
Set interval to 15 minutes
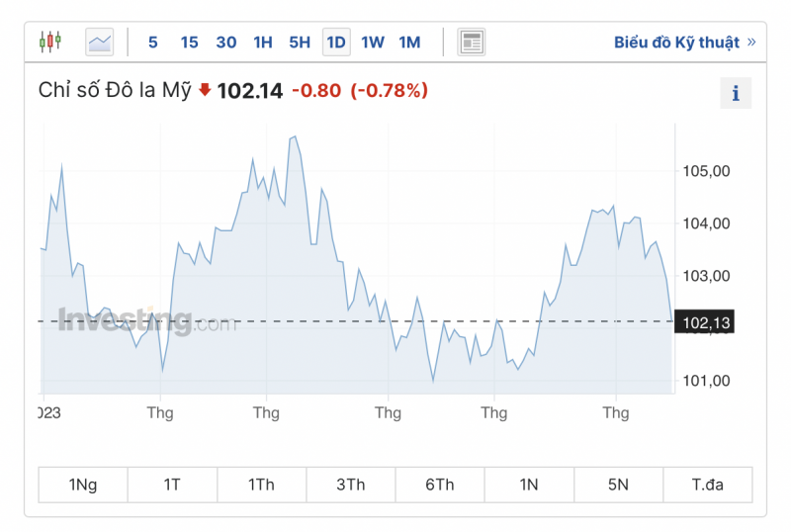click(x=189, y=42)
